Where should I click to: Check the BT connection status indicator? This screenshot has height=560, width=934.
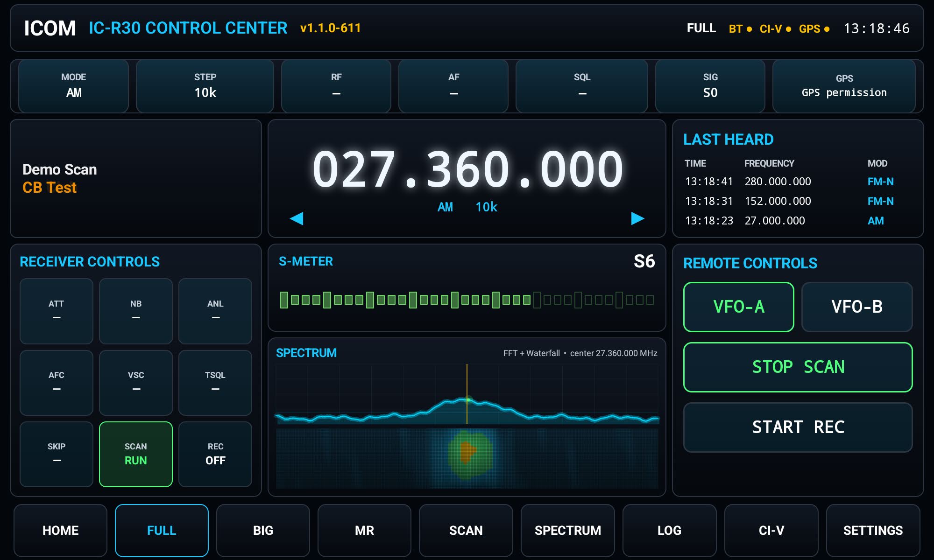[x=740, y=29]
